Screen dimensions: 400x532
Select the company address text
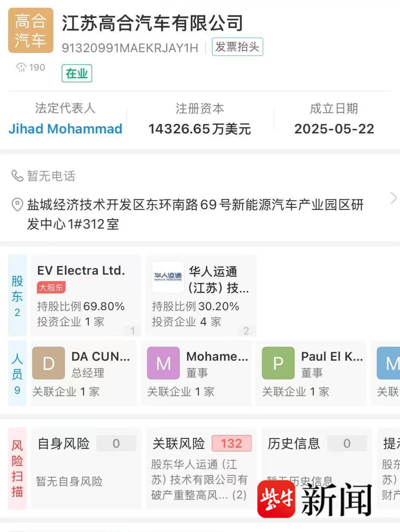195,214
